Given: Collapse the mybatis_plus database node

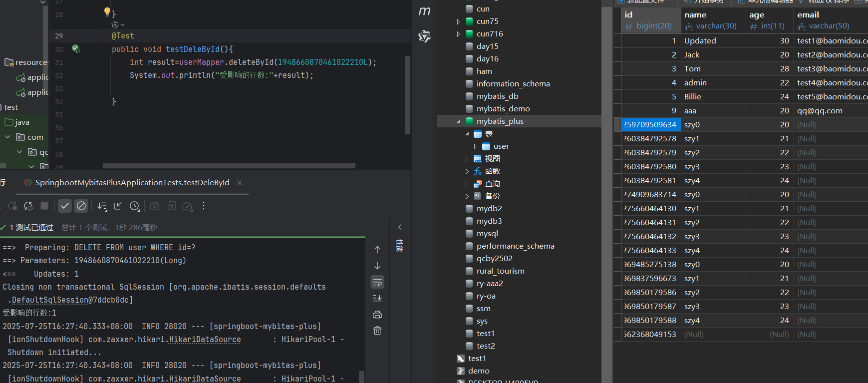Looking at the screenshot, I should (459, 121).
